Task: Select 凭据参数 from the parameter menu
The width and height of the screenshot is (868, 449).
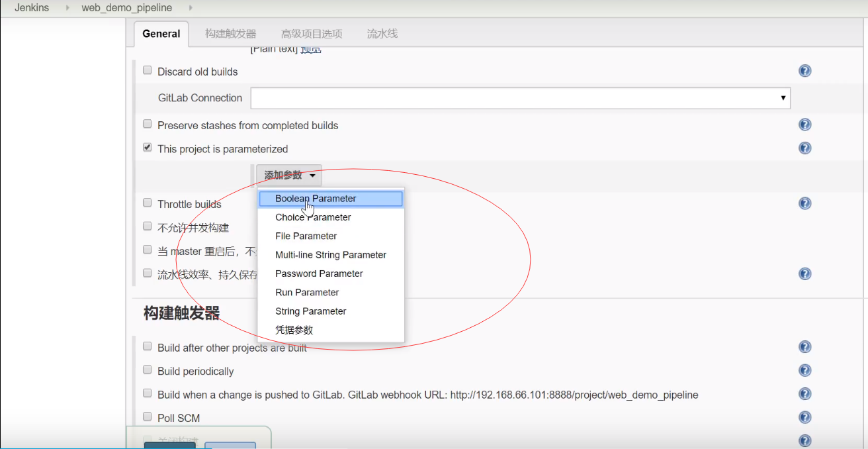Action: [x=331, y=330]
